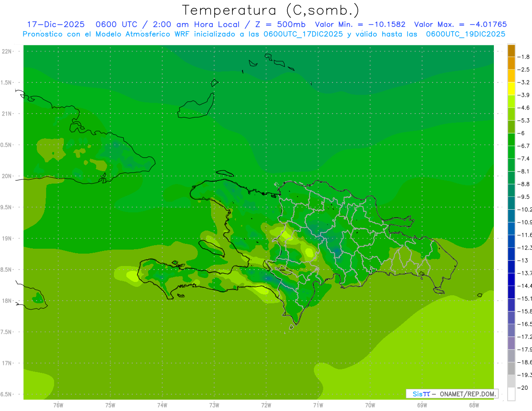This screenshot has width=532, height=411.
Task: Click the '-11.6' colorbar label
Action: coord(525,235)
